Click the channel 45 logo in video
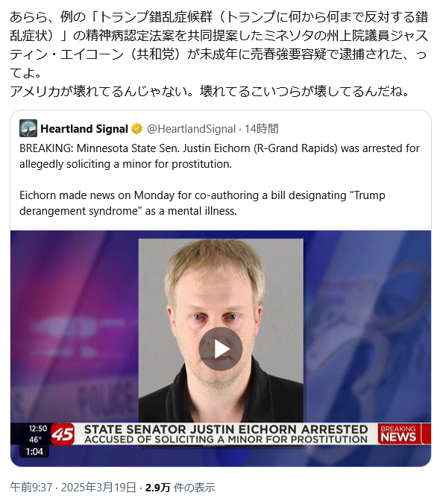The image size is (440, 504). pos(63,434)
